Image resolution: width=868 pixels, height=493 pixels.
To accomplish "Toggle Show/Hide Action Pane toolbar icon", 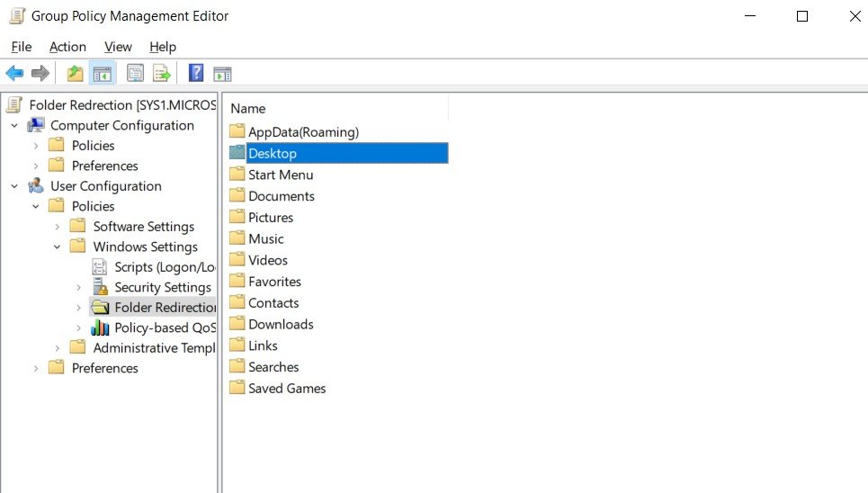I will click(x=222, y=73).
